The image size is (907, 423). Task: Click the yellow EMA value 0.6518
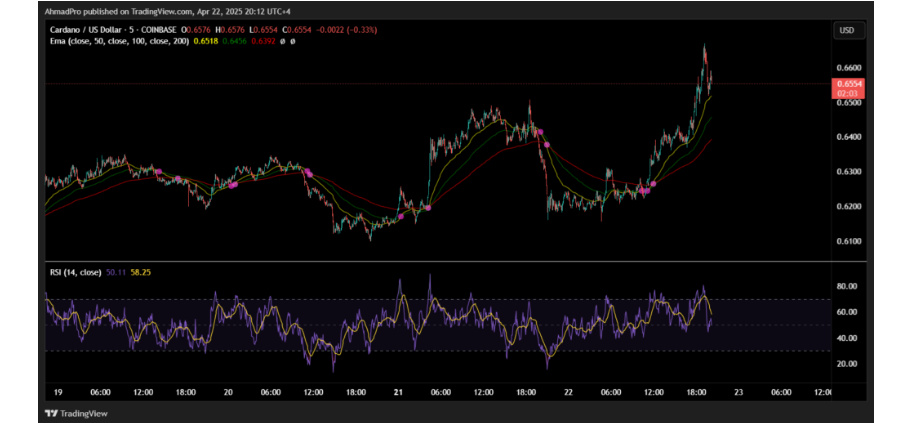(204, 42)
